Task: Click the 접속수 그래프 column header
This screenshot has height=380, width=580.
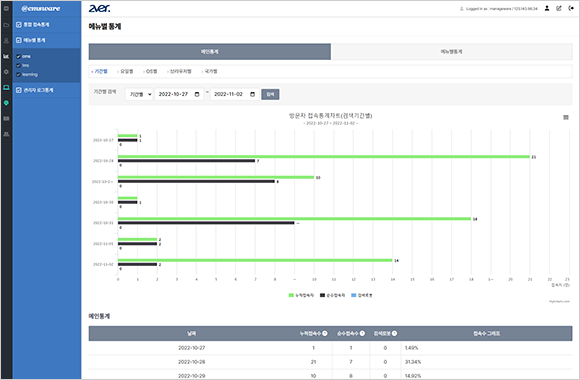Action: tap(486, 333)
